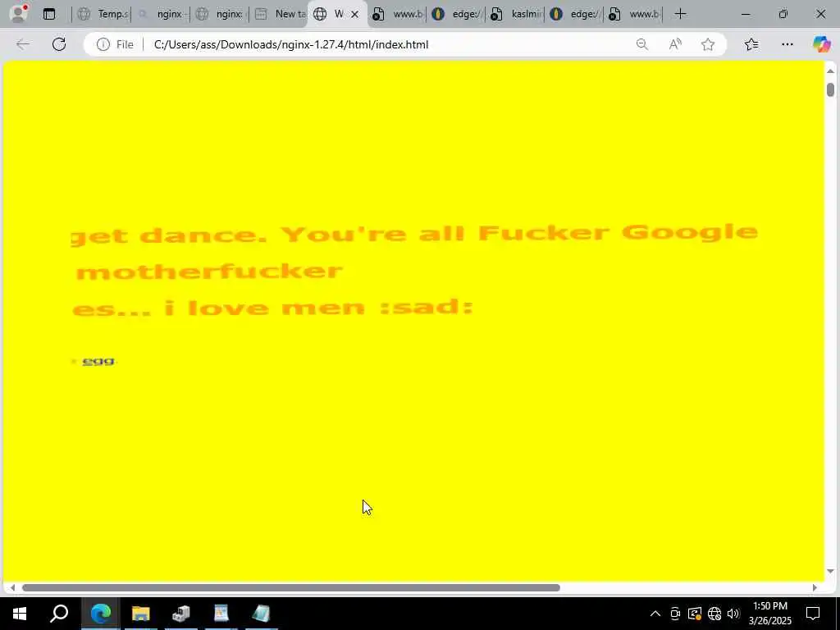Viewport: 840px width, 630px height.
Task: Open the Favorites list icon
Action: pyautogui.click(x=751, y=44)
